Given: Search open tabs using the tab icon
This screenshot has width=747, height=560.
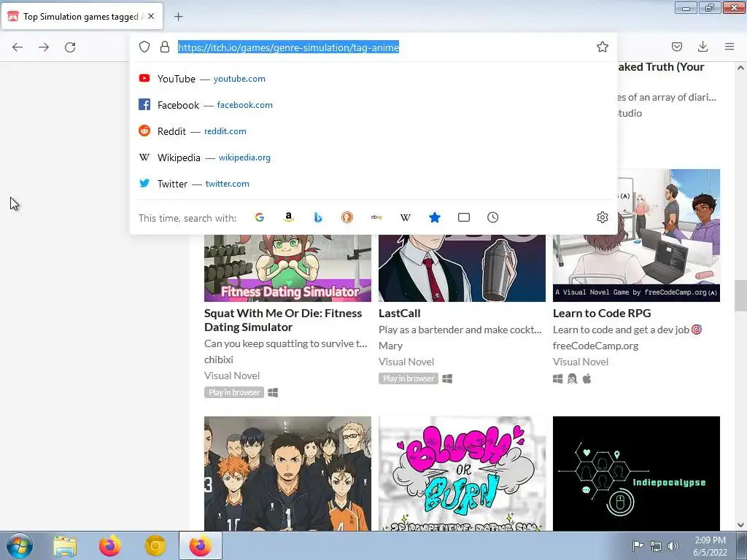Looking at the screenshot, I should coord(463,217).
